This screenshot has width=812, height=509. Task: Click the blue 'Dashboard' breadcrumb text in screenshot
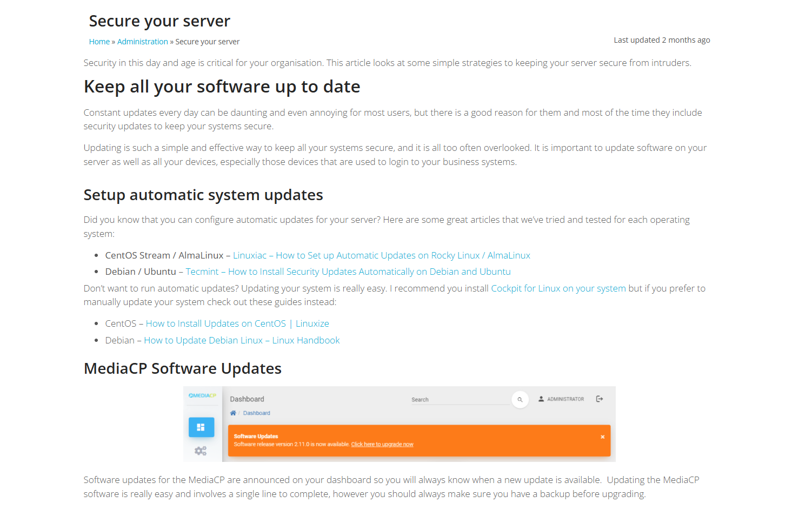(256, 413)
